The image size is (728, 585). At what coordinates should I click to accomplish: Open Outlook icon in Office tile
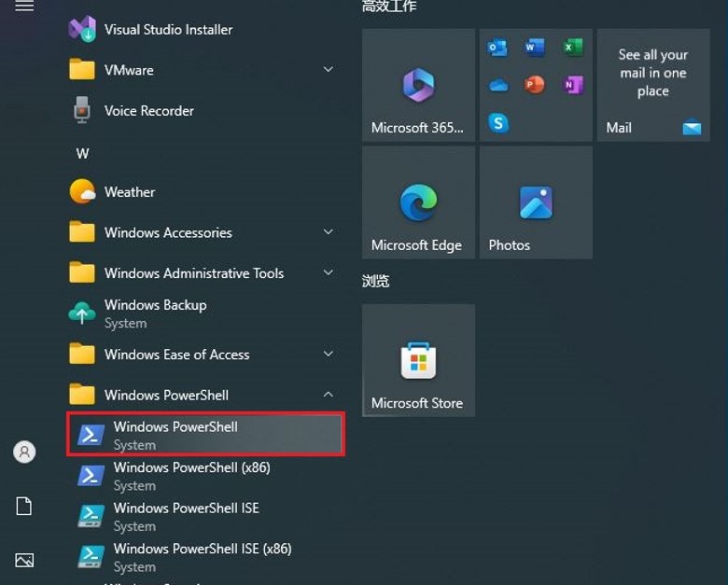point(497,48)
